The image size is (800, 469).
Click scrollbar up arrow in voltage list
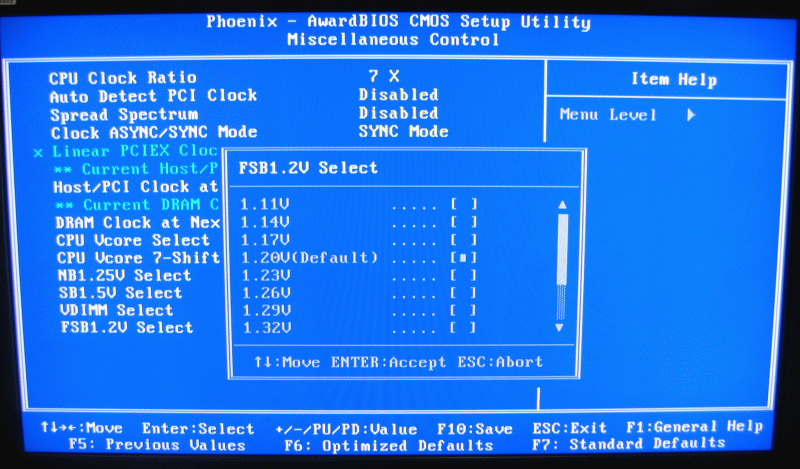[x=561, y=205]
